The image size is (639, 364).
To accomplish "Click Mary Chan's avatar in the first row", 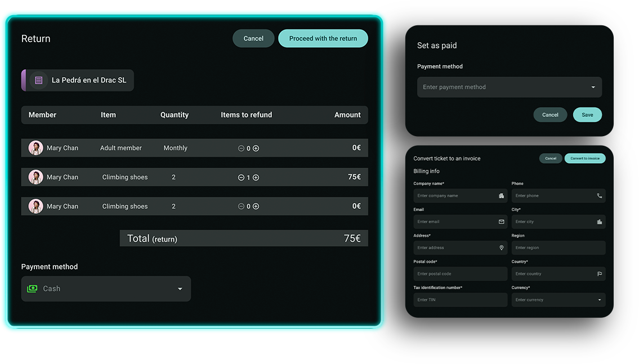I will click(35, 148).
